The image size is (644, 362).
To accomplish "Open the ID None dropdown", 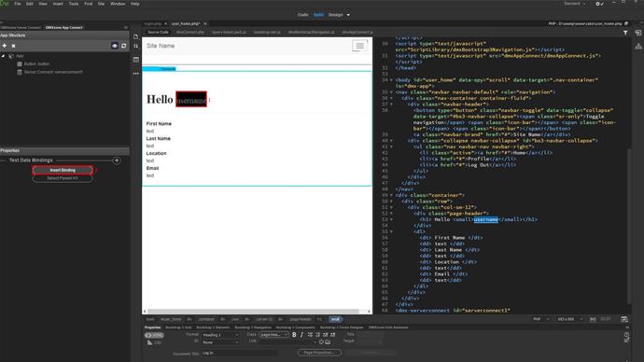I will [x=220, y=342].
